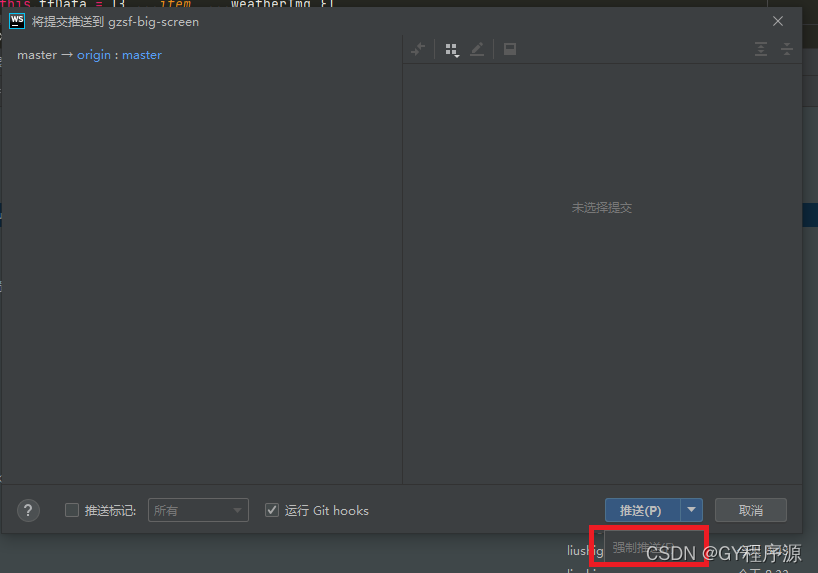Enable the 推送标记 checkbox
Screen dimensions: 818x573
pyautogui.click(x=71, y=510)
